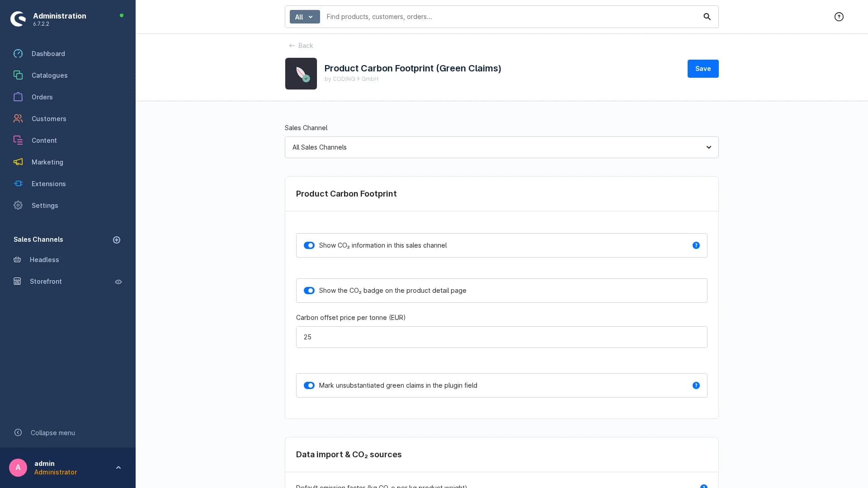Click the Extensions plug icon
Image resolution: width=868 pixels, height=488 pixels.
(x=18, y=184)
